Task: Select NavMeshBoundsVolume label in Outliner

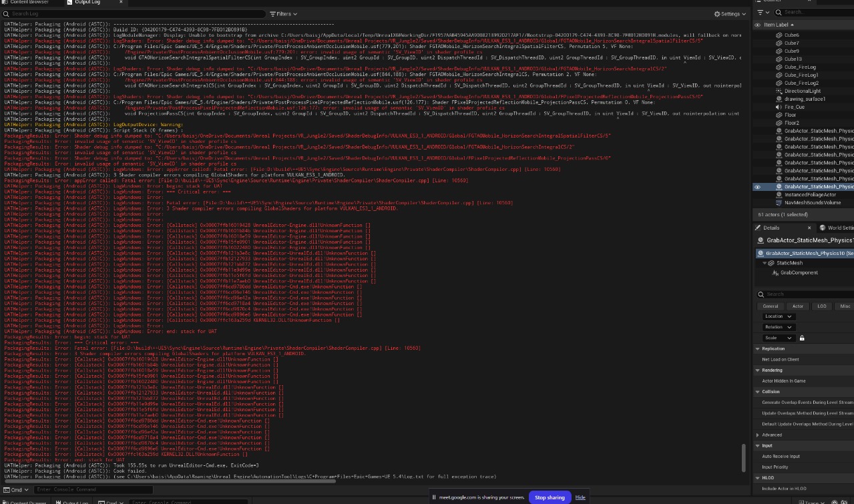Action: 813,203
